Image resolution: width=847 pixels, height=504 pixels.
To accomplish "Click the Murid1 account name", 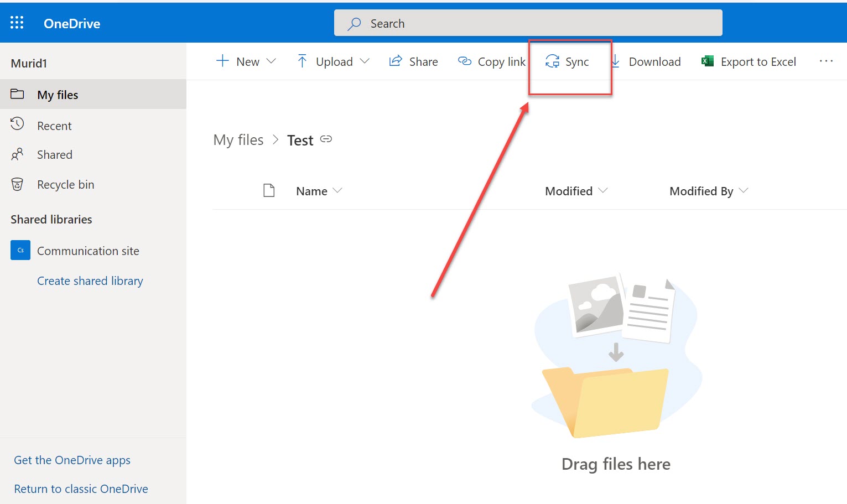I will tap(29, 63).
